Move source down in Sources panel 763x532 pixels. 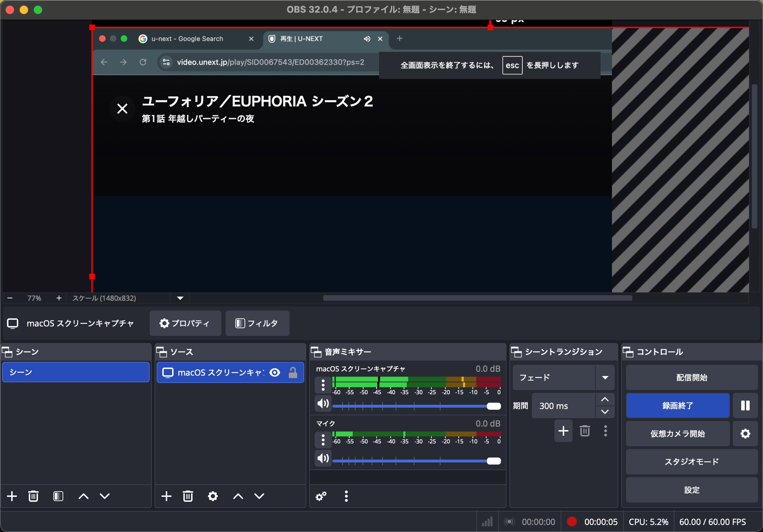(259, 496)
